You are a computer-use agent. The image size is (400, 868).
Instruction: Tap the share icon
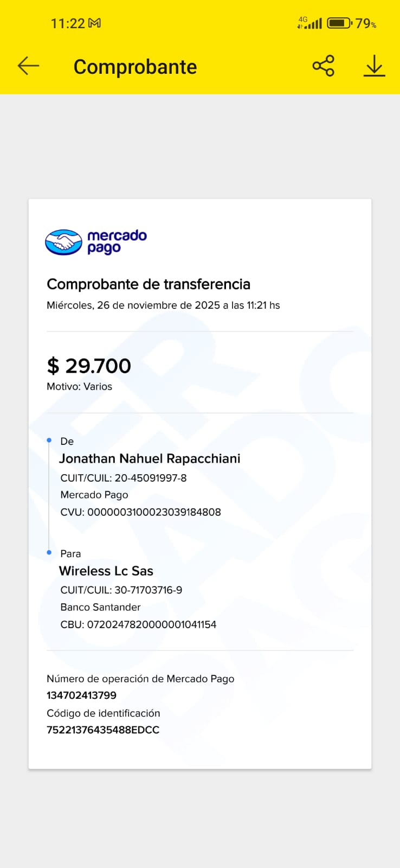(323, 66)
